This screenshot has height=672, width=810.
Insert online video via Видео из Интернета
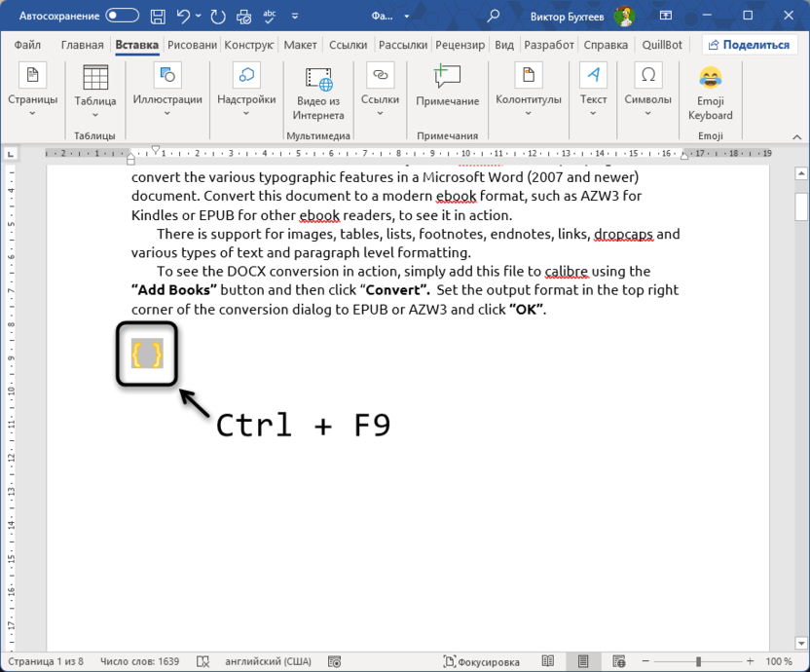click(x=319, y=93)
